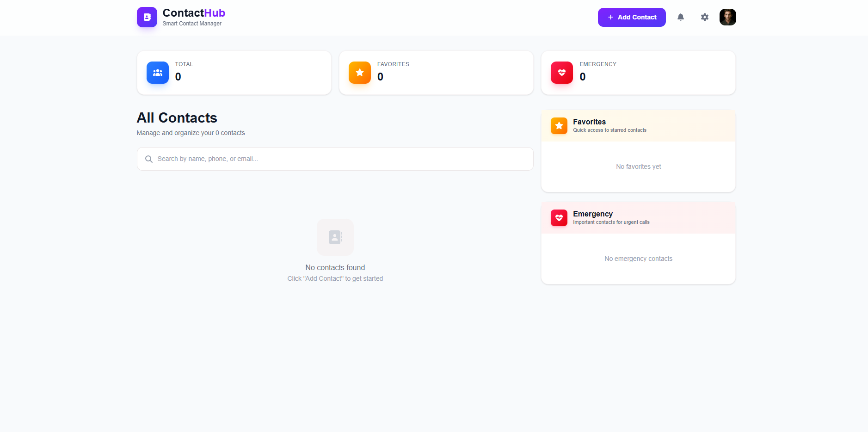
Task: Click the 'No favorites yet' message
Action: (x=638, y=167)
